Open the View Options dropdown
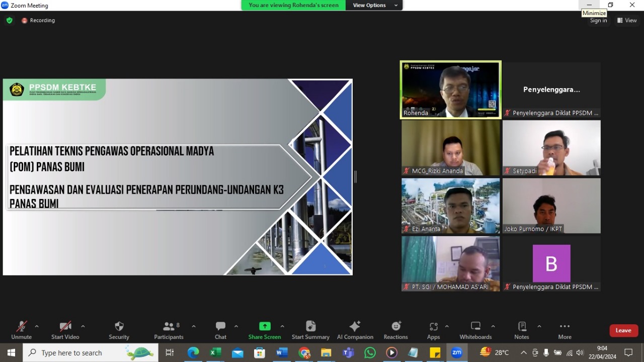The height and width of the screenshot is (362, 644). (x=374, y=6)
